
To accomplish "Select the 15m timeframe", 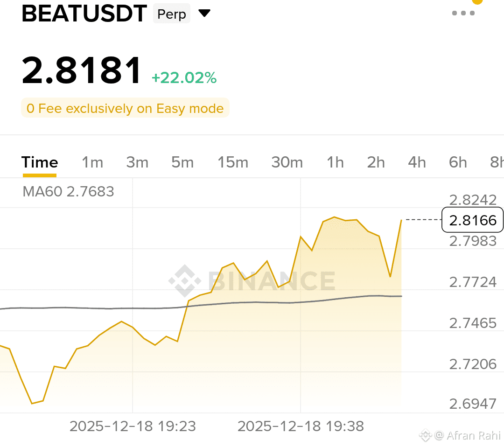I will point(233,162).
